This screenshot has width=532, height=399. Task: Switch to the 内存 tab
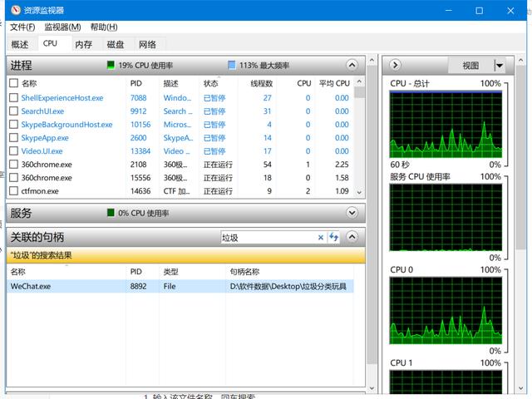pyautogui.click(x=83, y=44)
